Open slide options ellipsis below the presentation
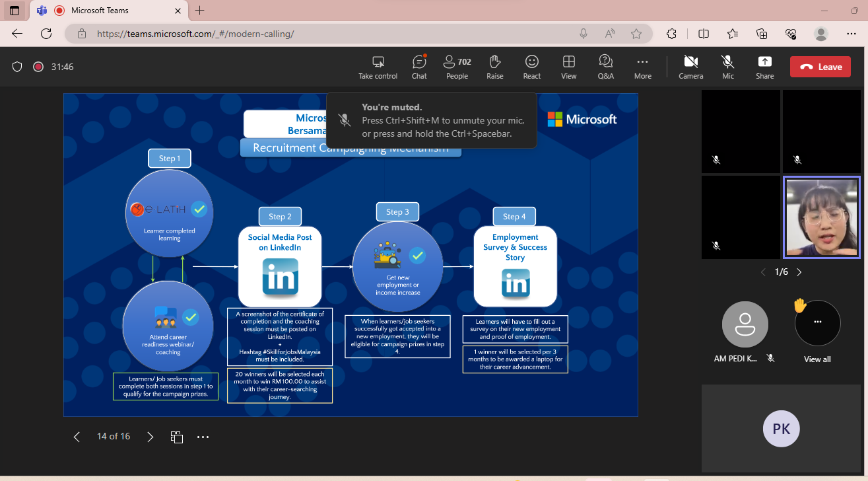 [x=203, y=437]
